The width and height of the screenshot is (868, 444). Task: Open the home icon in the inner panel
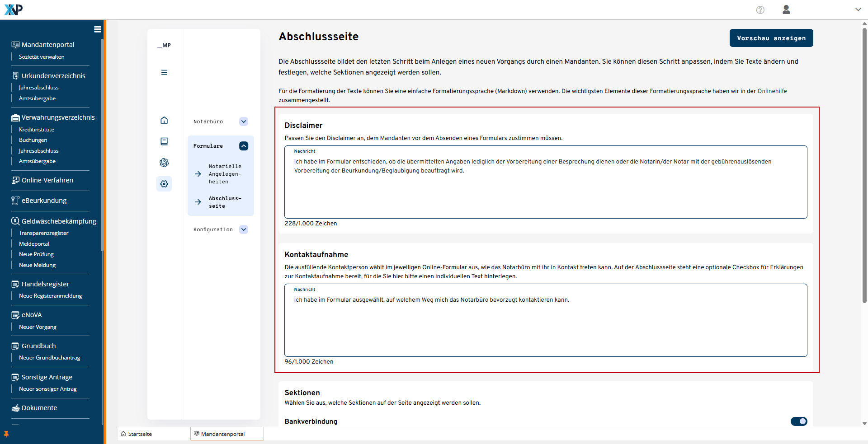point(164,120)
